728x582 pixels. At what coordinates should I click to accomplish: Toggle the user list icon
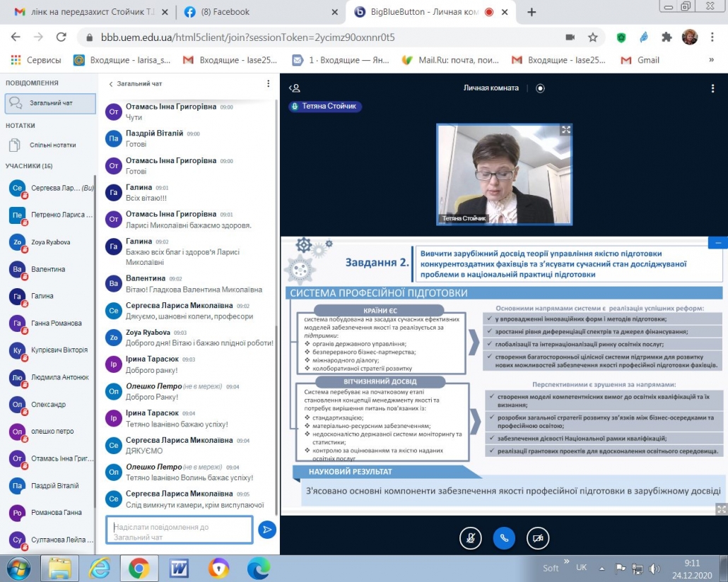[x=294, y=88]
